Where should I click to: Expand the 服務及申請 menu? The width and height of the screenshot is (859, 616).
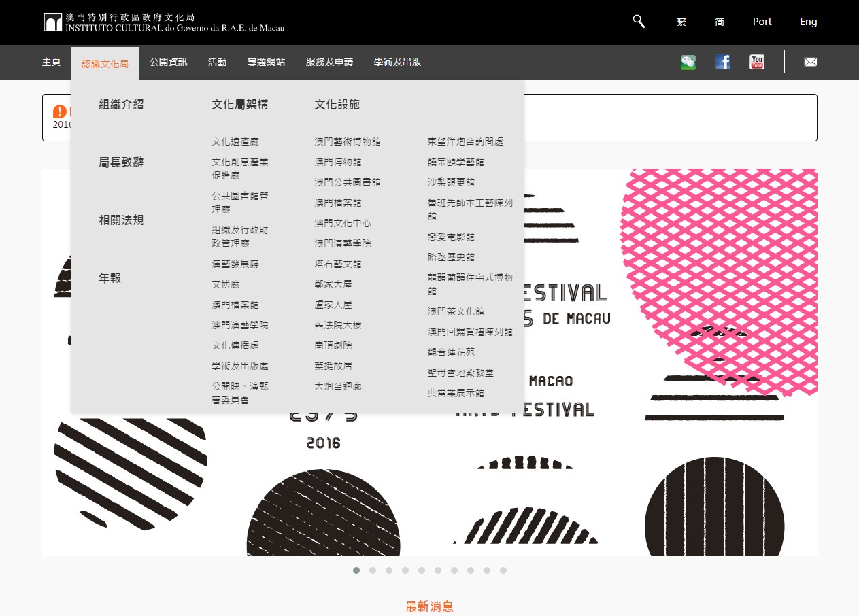click(x=329, y=63)
